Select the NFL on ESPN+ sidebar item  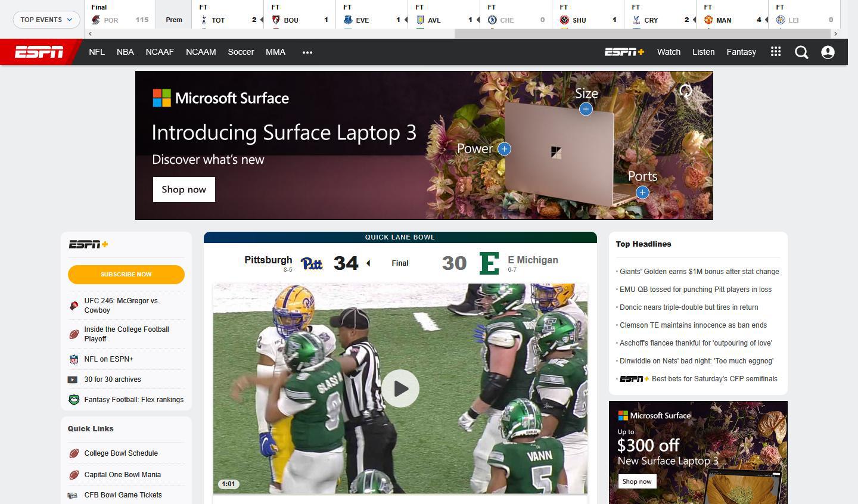108,359
